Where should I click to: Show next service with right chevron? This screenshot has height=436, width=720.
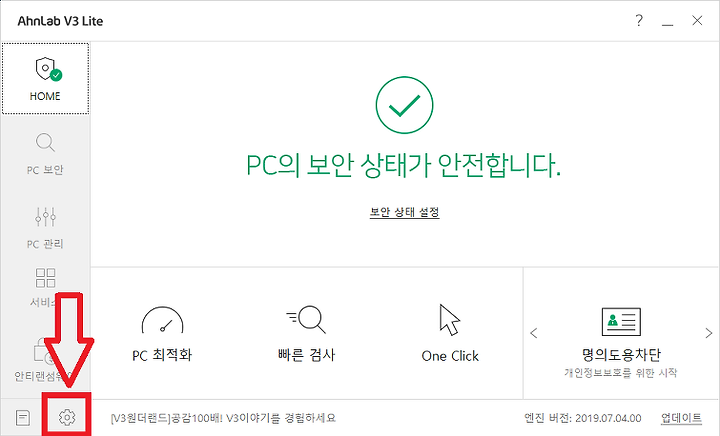tap(709, 333)
